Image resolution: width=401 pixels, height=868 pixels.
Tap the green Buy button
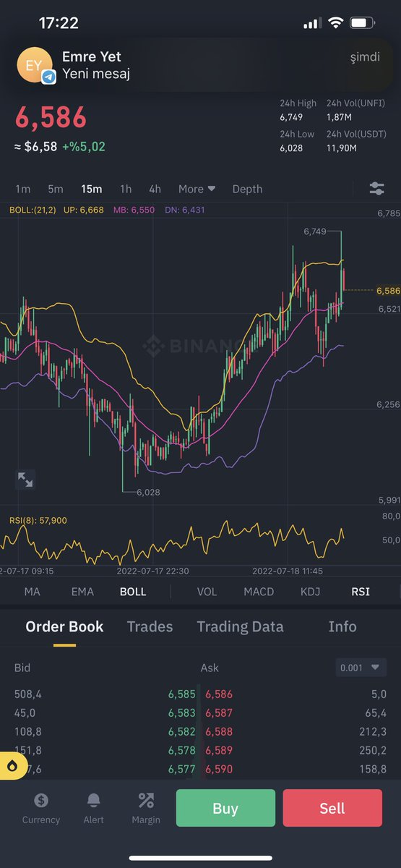(225, 808)
